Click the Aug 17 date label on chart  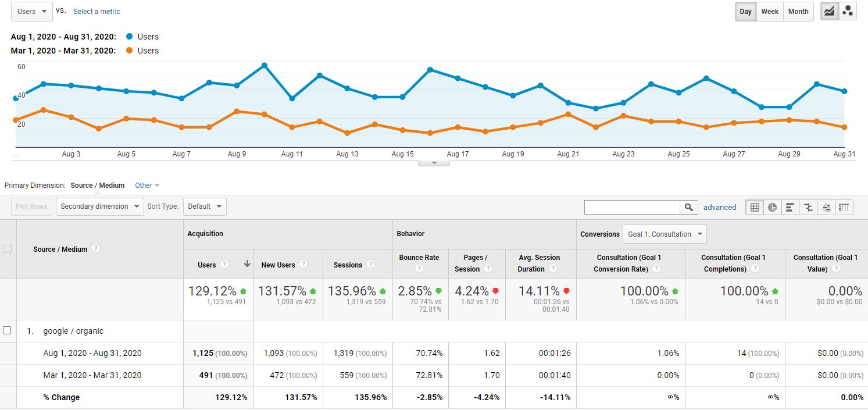(x=458, y=154)
